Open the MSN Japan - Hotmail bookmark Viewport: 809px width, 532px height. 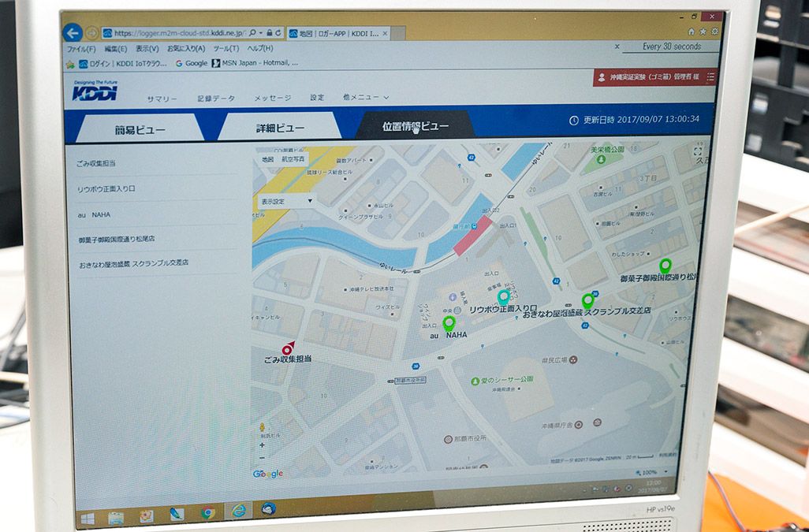(x=255, y=63)
